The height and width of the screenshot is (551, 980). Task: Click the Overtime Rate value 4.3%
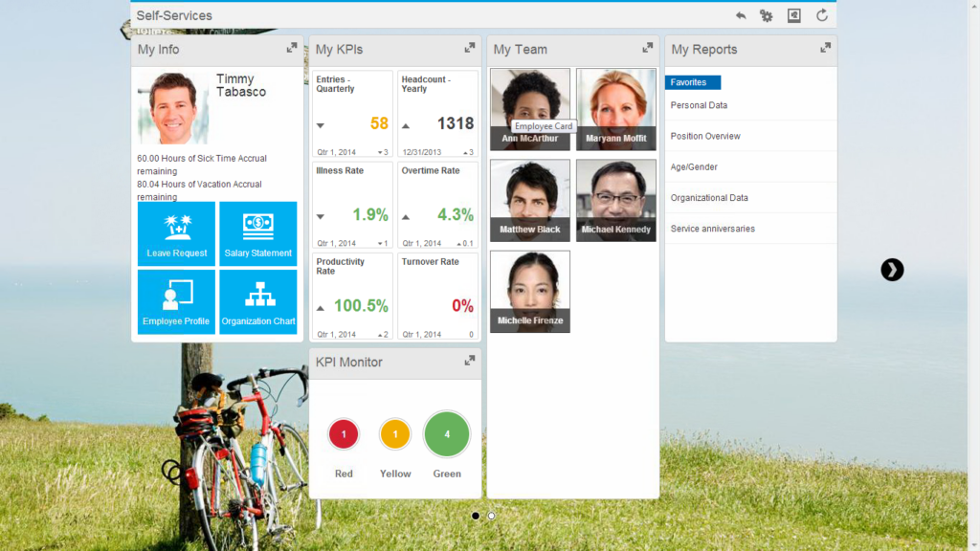(x=455, y=215)
